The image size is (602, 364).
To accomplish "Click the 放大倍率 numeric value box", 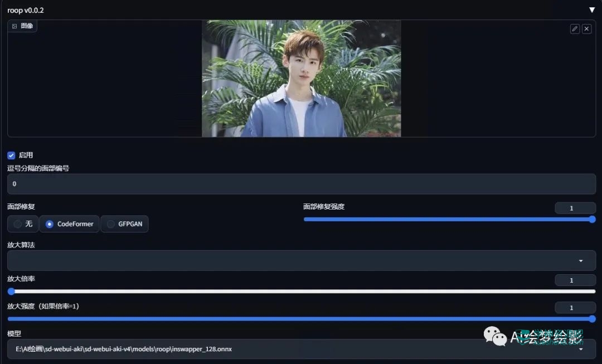I will coord(575,280).
